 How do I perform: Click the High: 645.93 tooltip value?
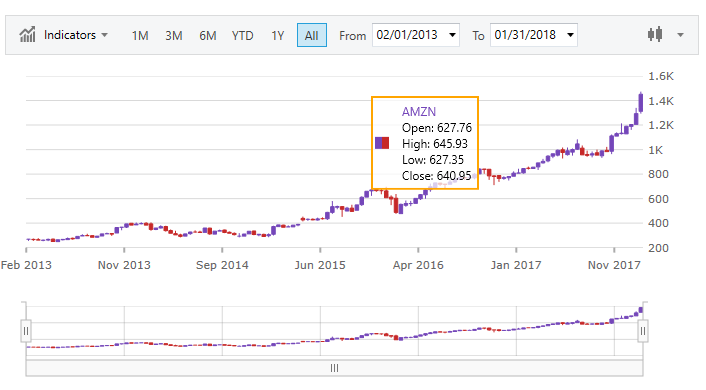[x=434, y=144]
